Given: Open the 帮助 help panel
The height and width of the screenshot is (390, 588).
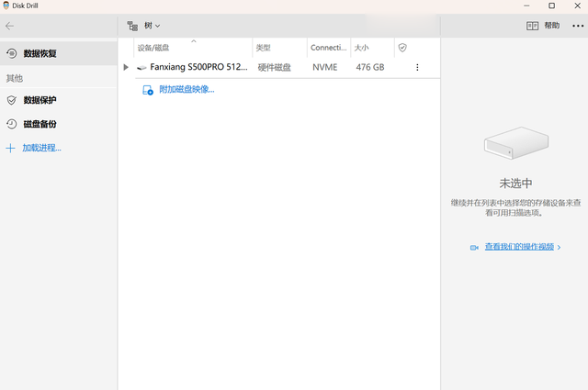Looking at the screenshot, I should point(552,26).
